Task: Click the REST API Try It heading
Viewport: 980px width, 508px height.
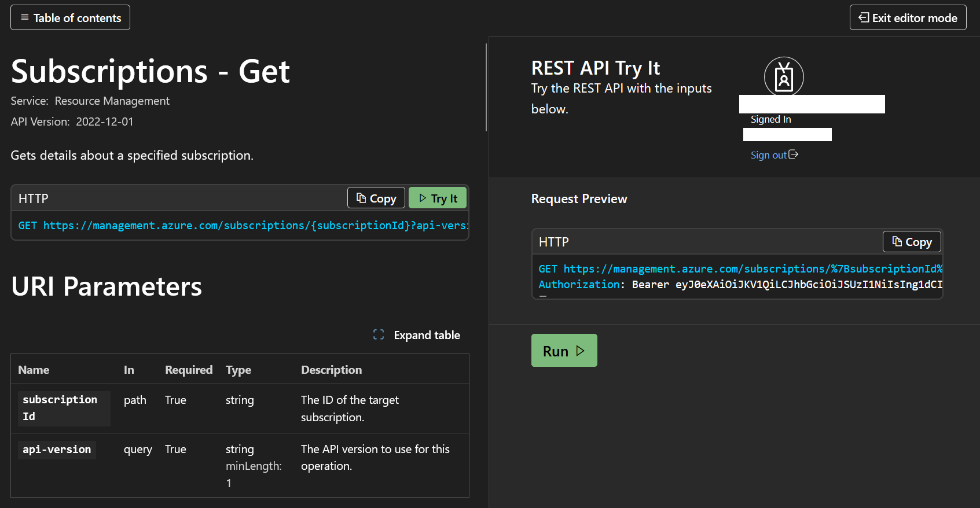Action: click(x=596, y=68)
